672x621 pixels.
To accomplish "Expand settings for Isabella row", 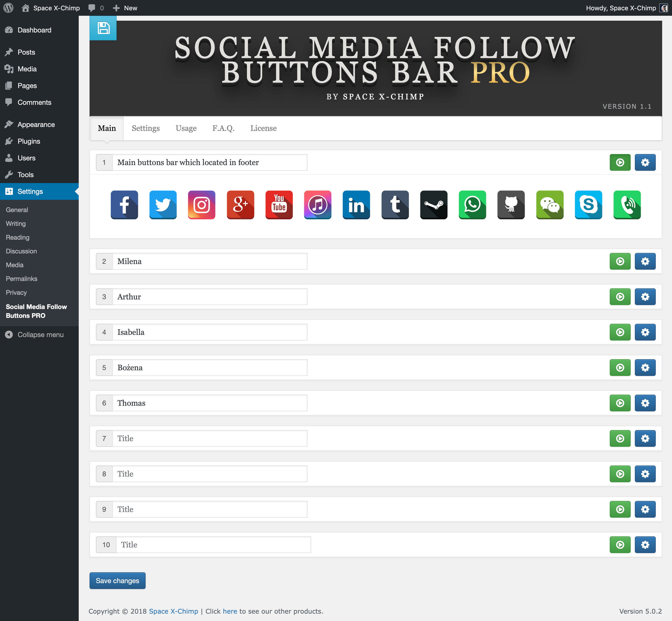I will pos(644,332).
